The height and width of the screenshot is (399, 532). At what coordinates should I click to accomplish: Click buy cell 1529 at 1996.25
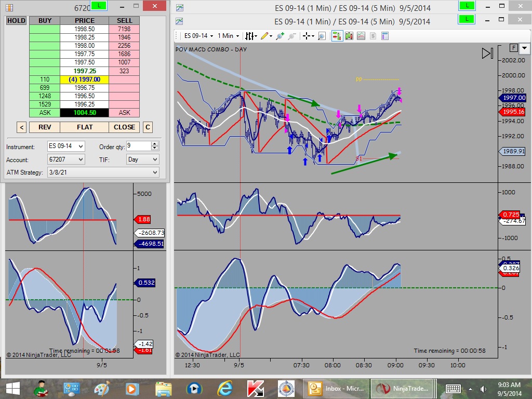tap(45, 104)
